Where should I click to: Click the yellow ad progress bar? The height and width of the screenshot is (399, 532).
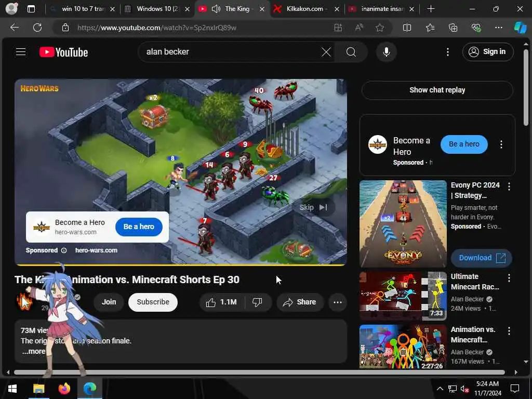tap(180, 264)
